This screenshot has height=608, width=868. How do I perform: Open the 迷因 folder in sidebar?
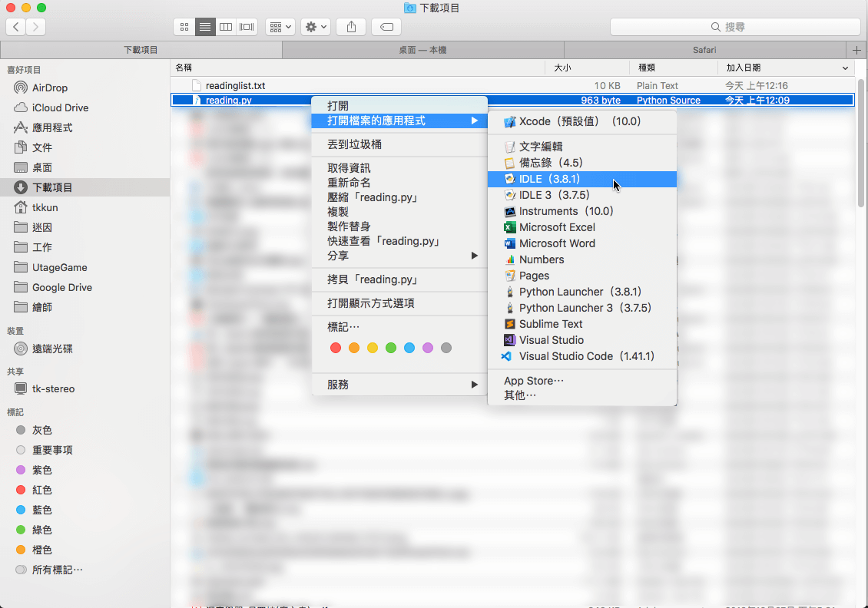click(x=42, y=226)
